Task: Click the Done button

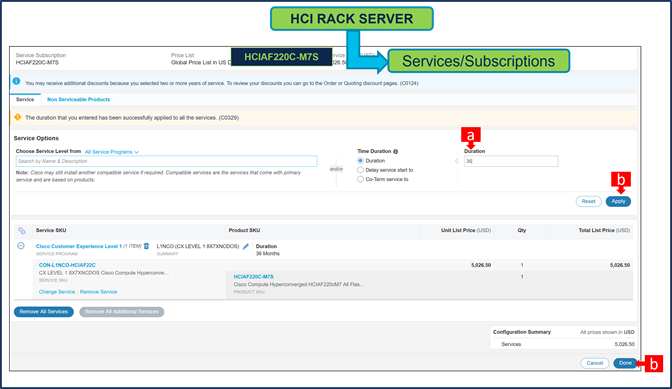Action: coord(625,363)
